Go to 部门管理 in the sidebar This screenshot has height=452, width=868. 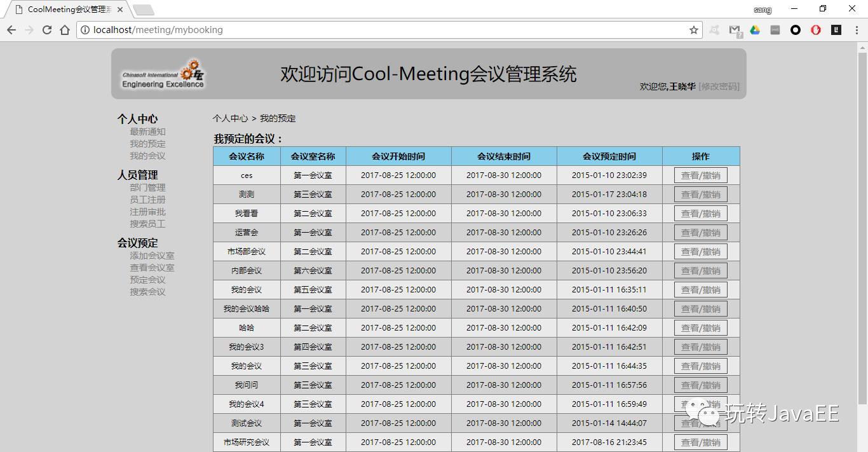[x=147, y=188]
